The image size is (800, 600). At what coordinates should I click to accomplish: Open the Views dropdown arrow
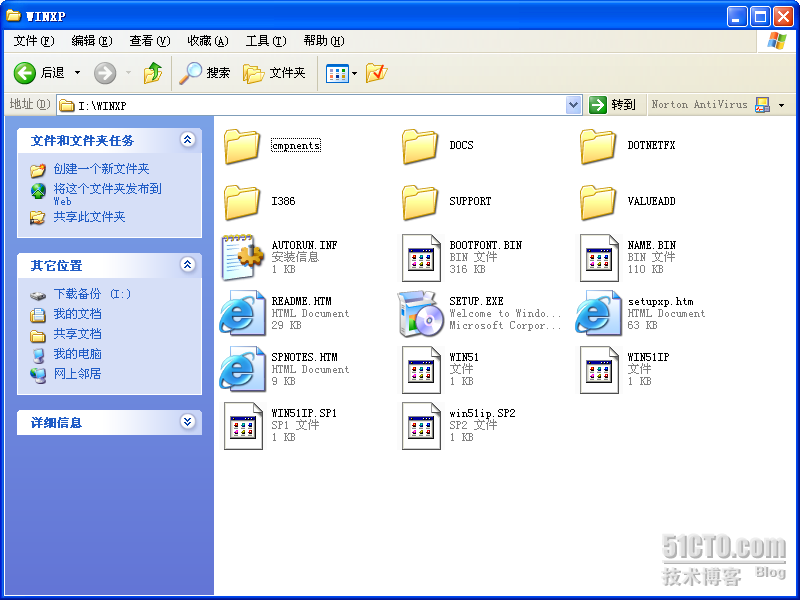355,73
